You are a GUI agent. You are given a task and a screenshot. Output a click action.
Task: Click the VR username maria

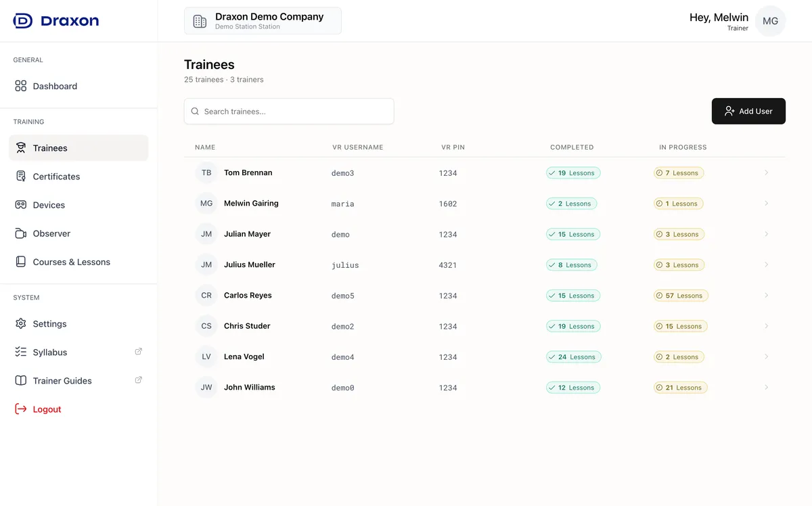click(343, 204)
